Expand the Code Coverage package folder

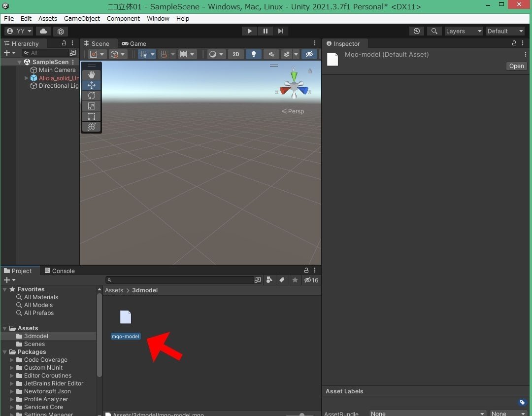12,360
